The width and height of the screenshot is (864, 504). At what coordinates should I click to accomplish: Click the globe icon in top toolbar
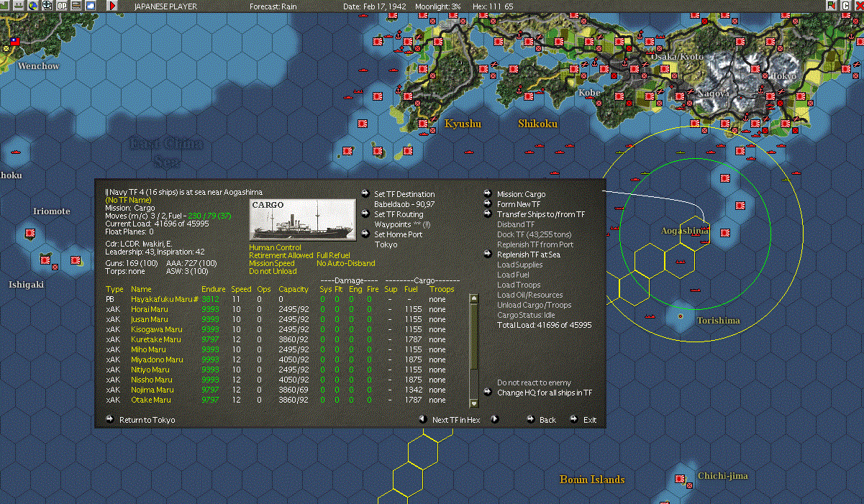pyautogui.click(x=32, y=6)
